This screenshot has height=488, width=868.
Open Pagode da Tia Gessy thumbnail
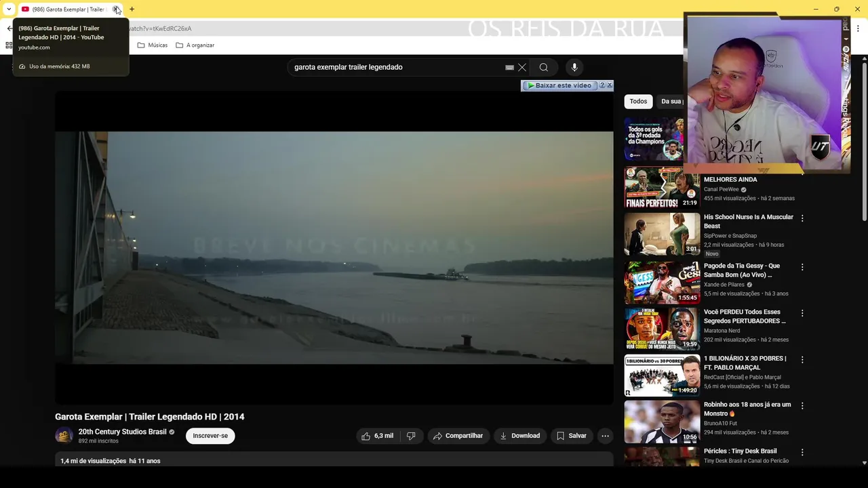click(x=662, y=283)
